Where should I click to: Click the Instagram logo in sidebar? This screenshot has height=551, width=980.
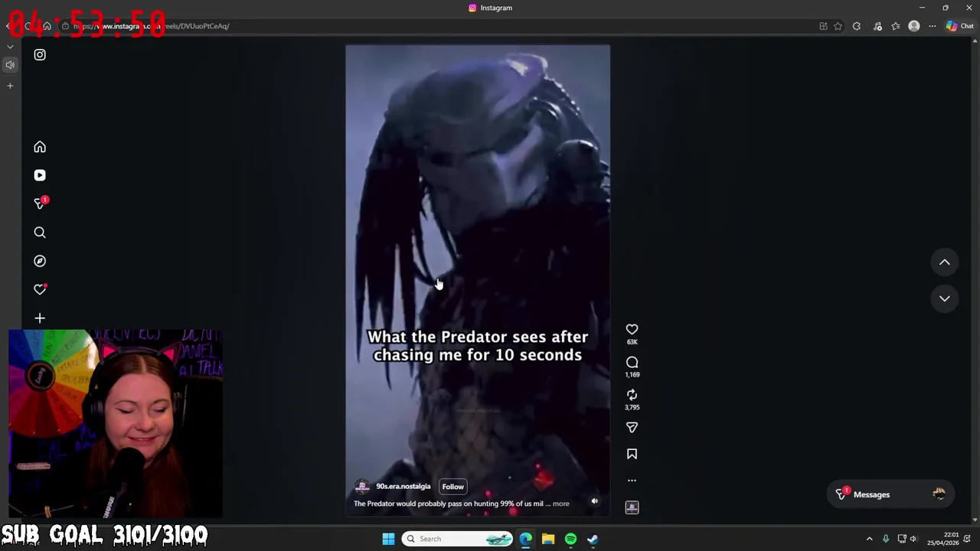click(40, 55)
